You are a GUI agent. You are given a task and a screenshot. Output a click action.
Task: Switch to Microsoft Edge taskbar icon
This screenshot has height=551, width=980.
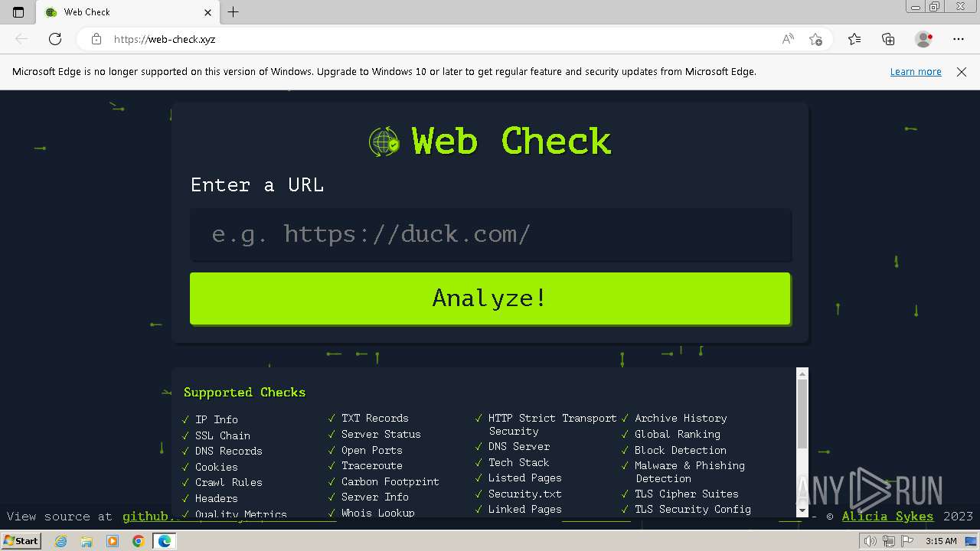pos(165,541)
